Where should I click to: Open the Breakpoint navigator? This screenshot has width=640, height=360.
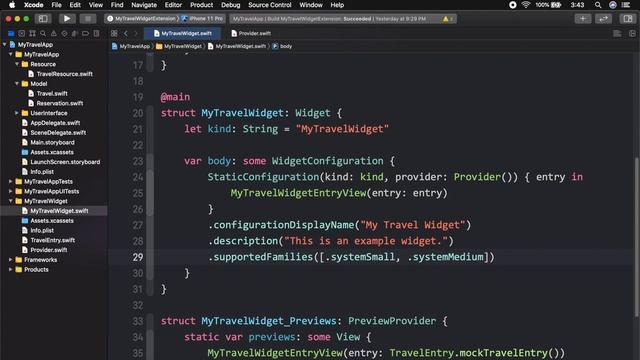coord(85,33)
